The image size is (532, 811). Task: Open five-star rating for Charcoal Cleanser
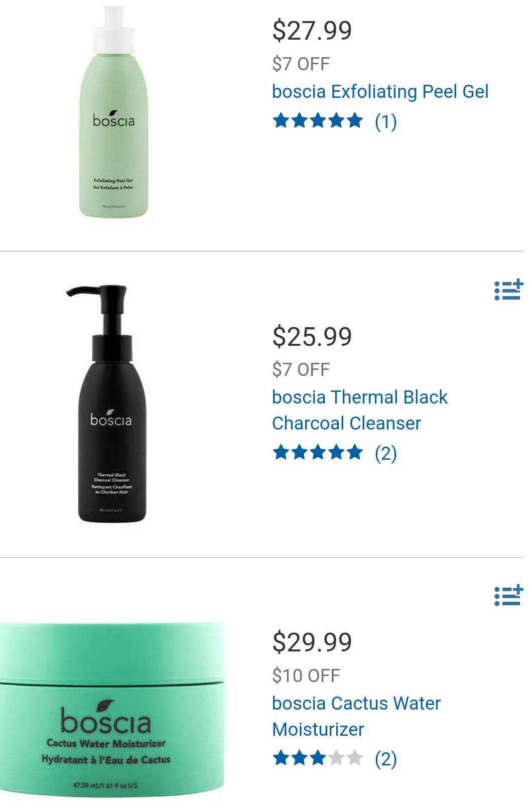click(x=318, y=453)
